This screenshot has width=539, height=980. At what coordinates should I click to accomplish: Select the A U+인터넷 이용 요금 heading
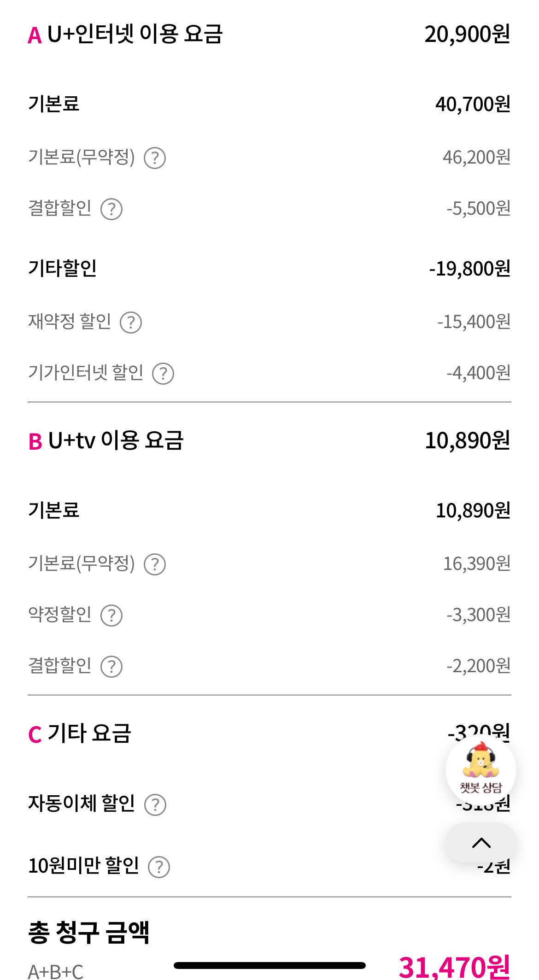pos(125,34)
